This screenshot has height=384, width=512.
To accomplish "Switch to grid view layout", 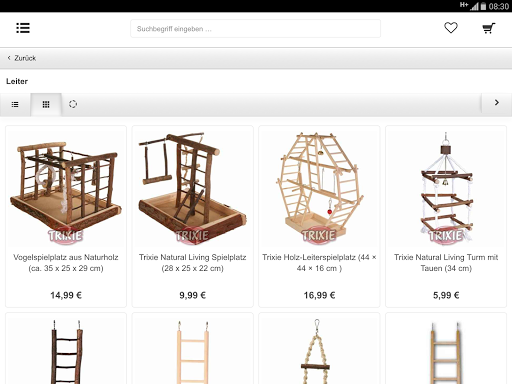I will (x=46, y=105).
